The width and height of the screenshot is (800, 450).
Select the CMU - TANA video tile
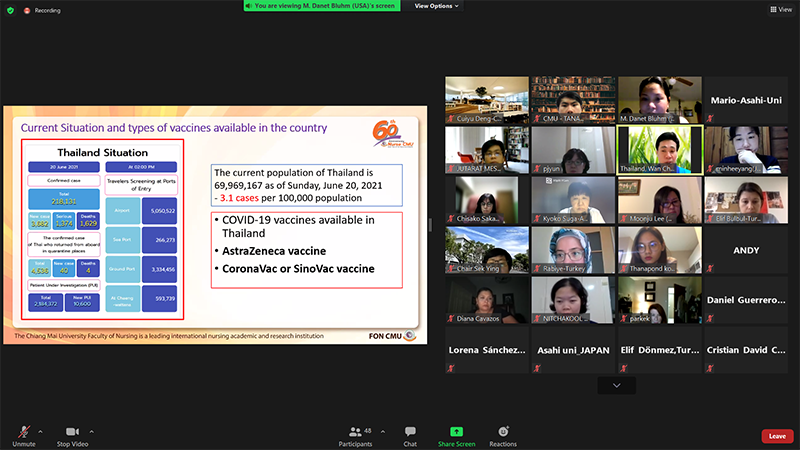point(573,100)
